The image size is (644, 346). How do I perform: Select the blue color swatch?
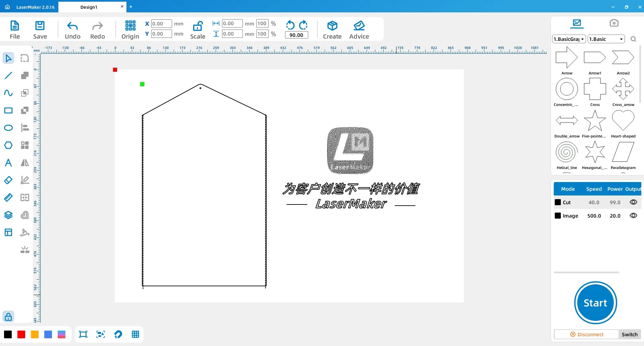click(48, 334)
